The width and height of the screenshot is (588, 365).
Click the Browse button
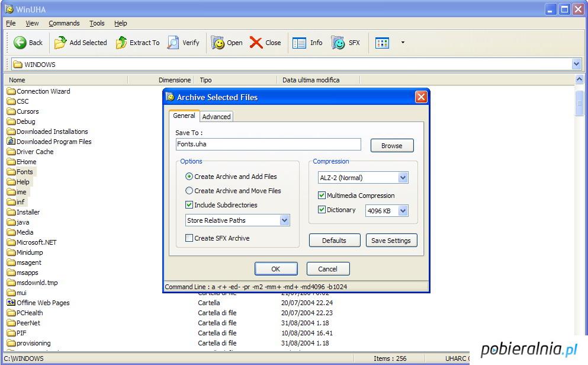point(392,146)
